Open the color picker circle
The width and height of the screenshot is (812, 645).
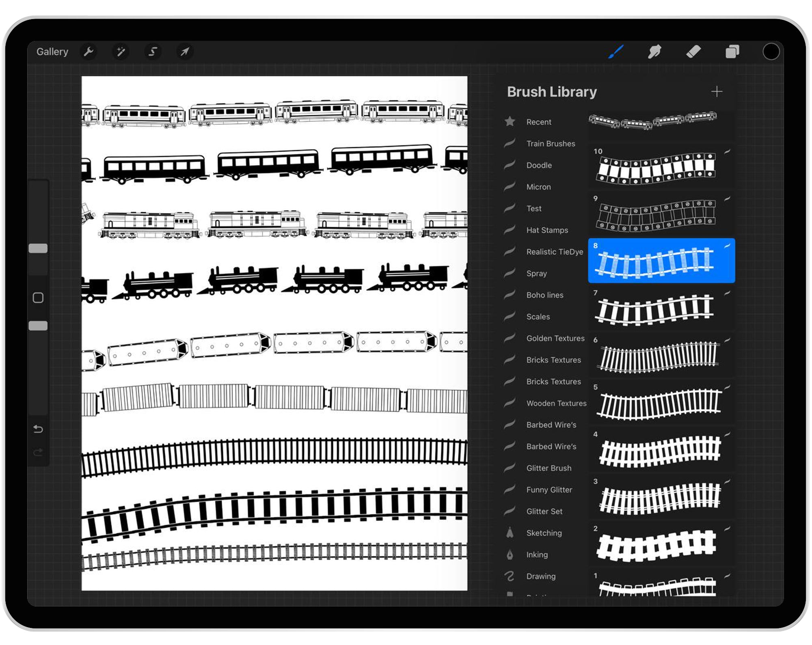pos(771,52)
